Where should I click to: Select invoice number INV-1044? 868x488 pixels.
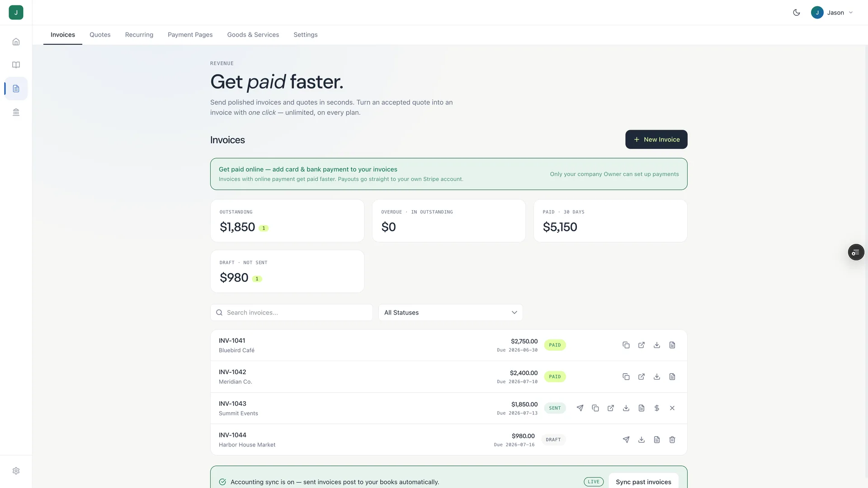[232, 435]
